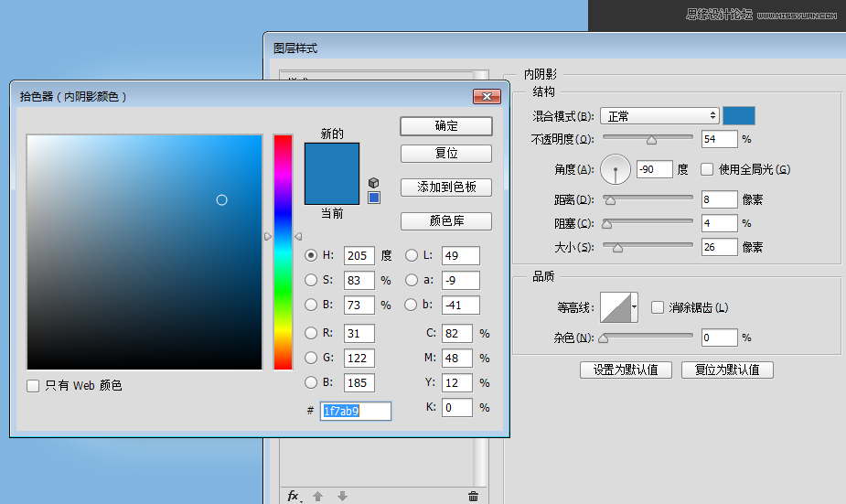
Task: Toggle 使用全局光 checkbox
Action: click(707, 169)
